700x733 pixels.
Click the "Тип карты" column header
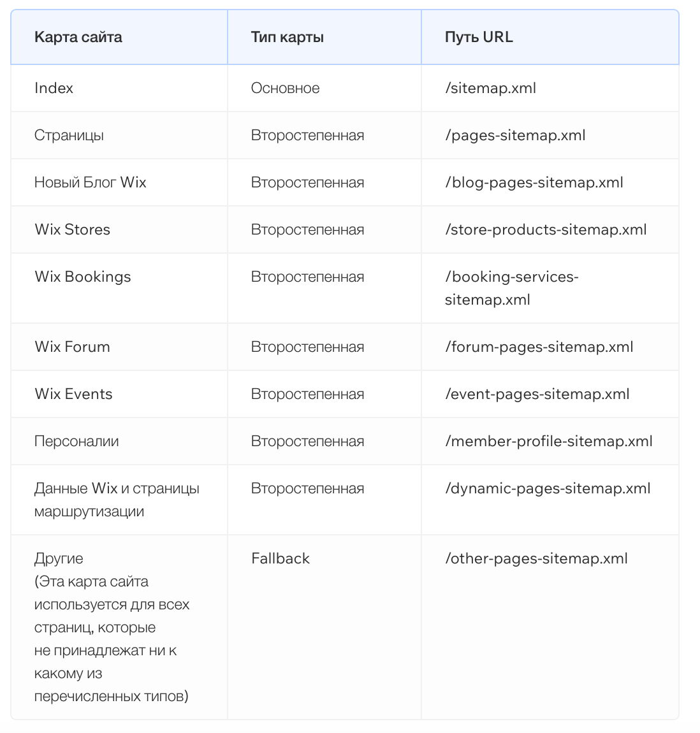tap(287, 37)
